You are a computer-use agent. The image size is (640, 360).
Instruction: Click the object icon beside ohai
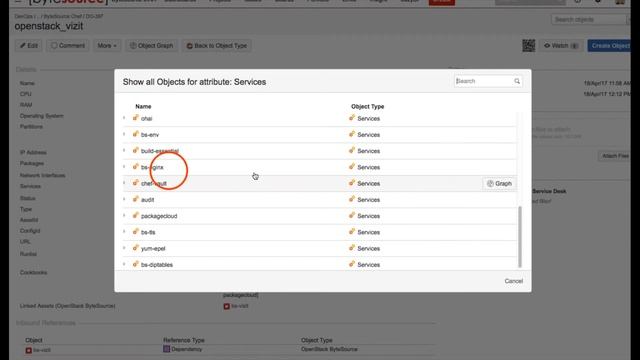pos(136,118)
